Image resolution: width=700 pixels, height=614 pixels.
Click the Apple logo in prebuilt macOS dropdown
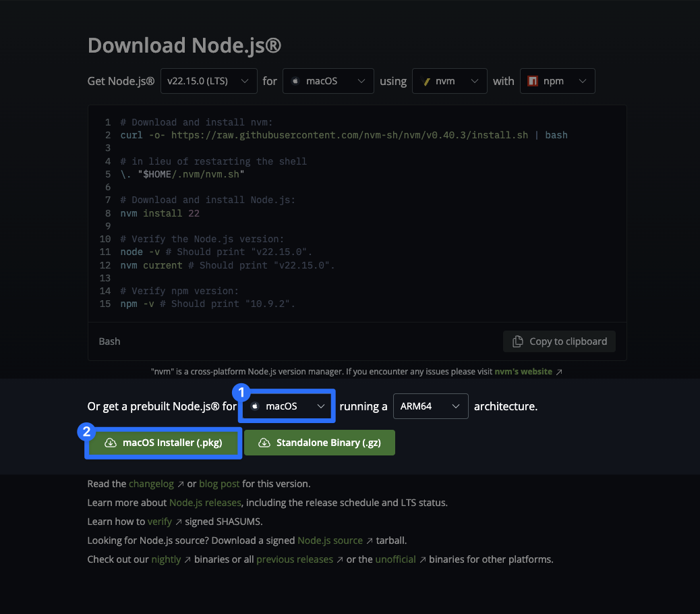pyautogui.click(x=255, y=406)
